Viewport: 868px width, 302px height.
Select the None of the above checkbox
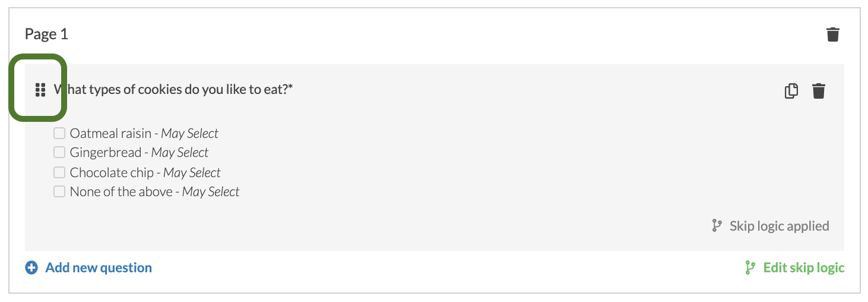(59, 192)
